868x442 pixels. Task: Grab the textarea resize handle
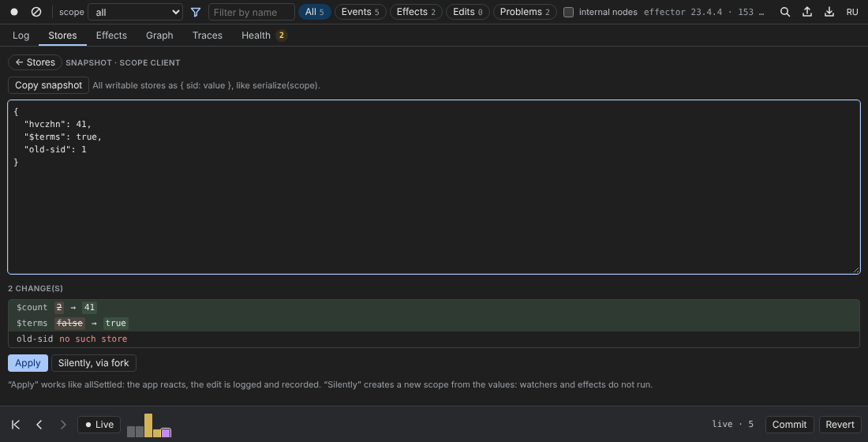coord(856,270)
